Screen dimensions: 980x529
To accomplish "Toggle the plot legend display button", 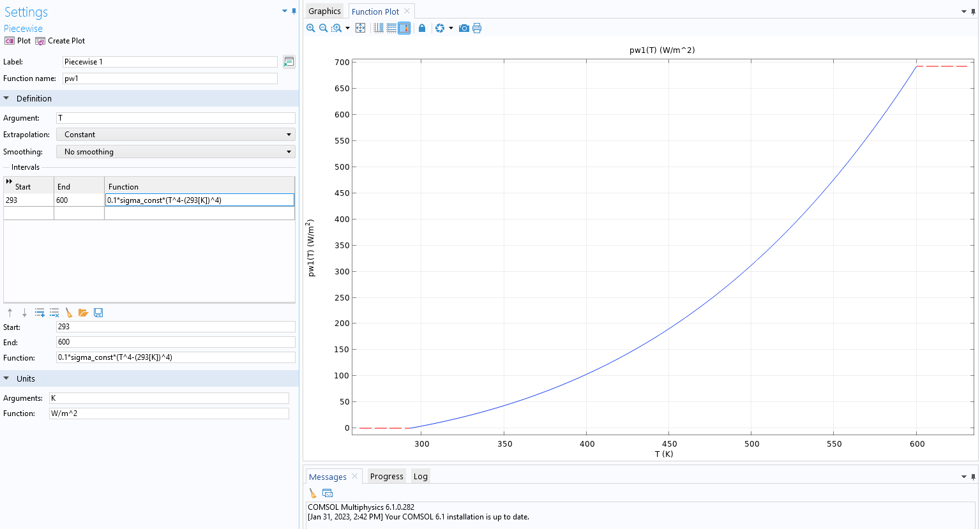I will tap(404, 28).
